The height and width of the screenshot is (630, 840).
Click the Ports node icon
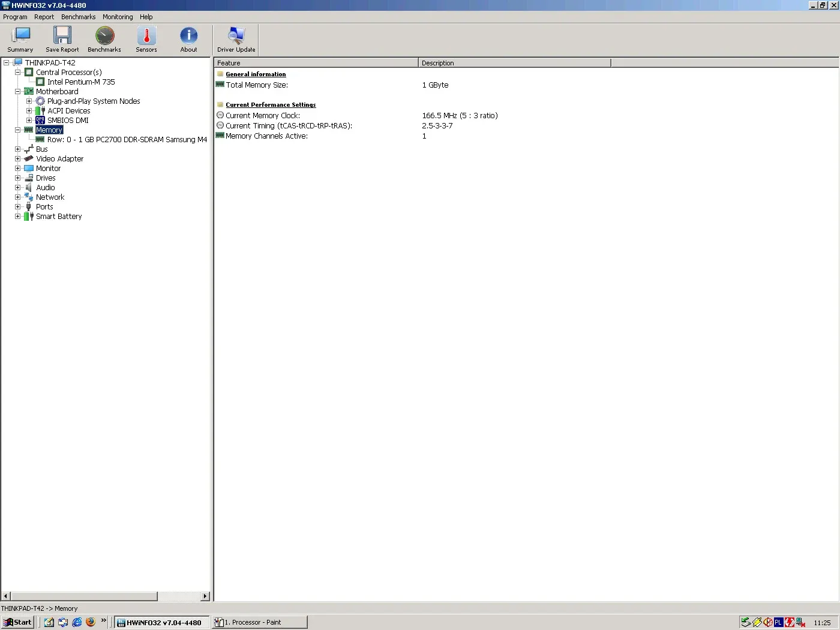[28, 206]
